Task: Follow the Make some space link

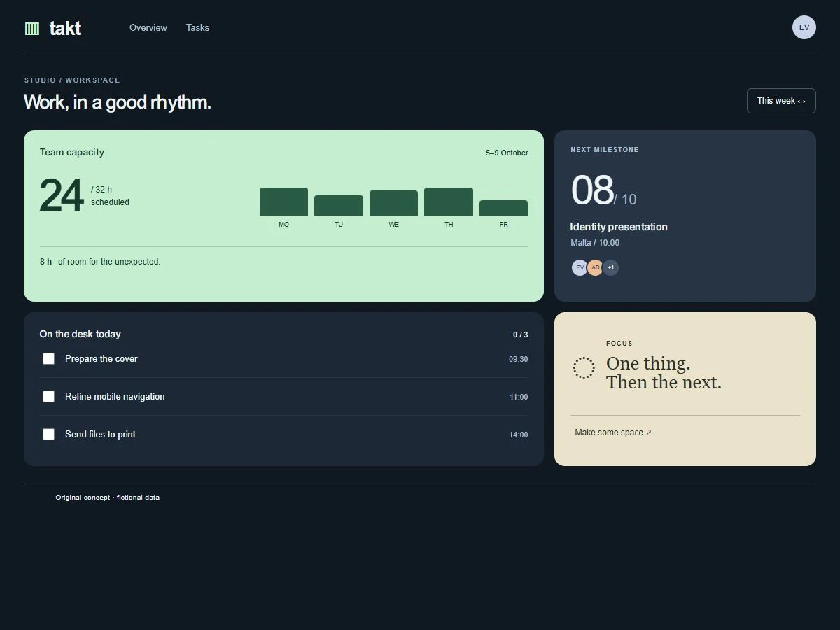Action: click(613, 433)
